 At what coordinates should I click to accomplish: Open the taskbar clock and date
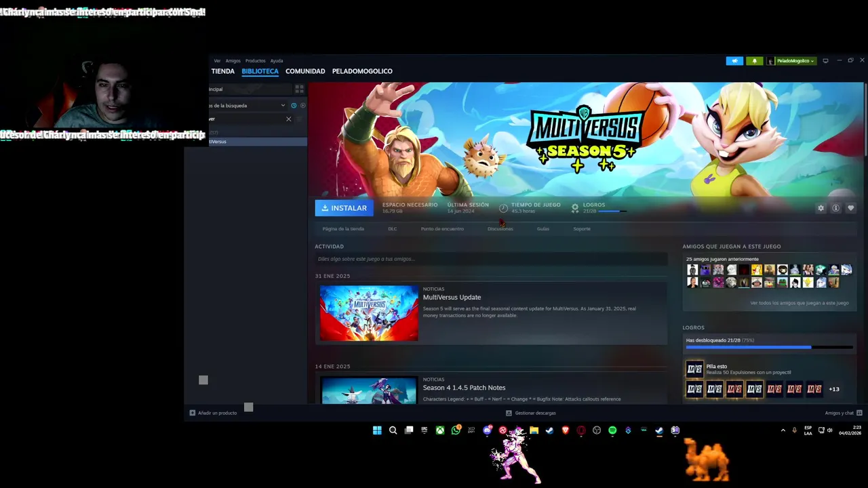(850, 430)
